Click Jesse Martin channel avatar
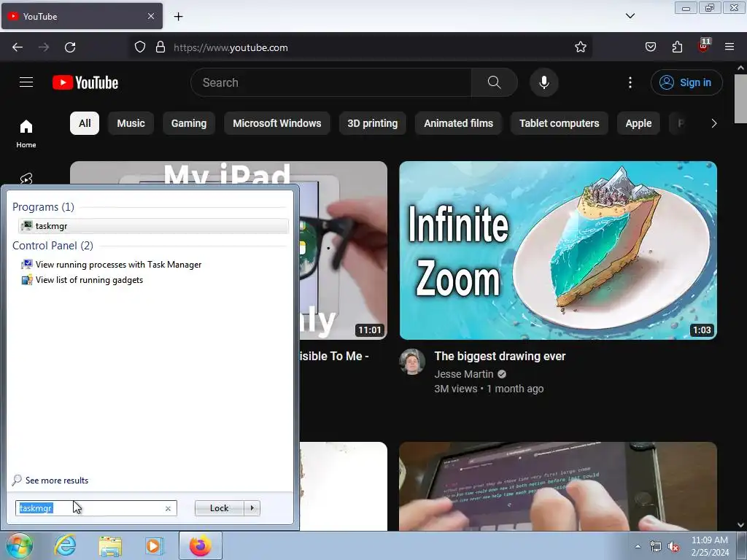 pos(412,362)
